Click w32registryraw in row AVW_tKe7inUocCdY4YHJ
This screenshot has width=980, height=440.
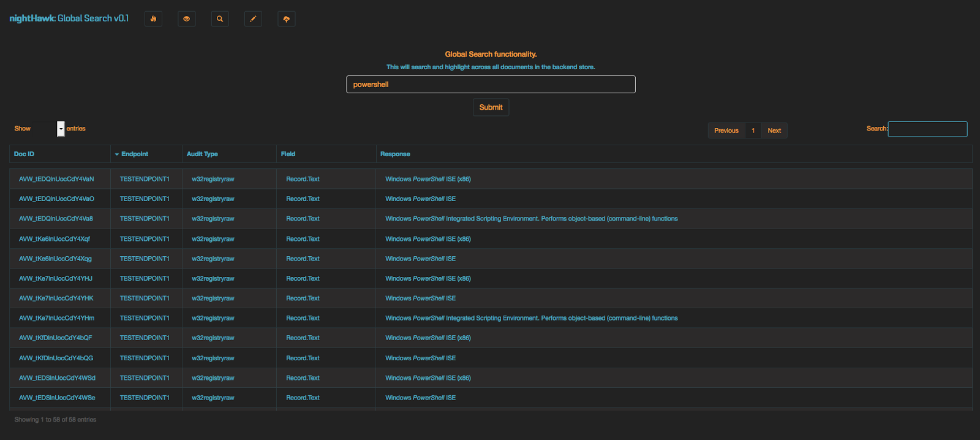pos(213,278)
